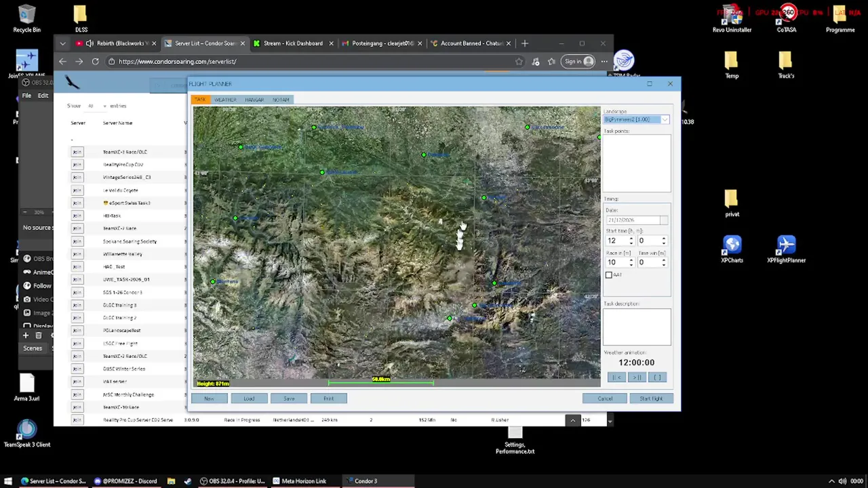Open the browser tab search chevron
Image resolution: width=868 pixels, height=488 pixels.
click(x=62, y=43)
